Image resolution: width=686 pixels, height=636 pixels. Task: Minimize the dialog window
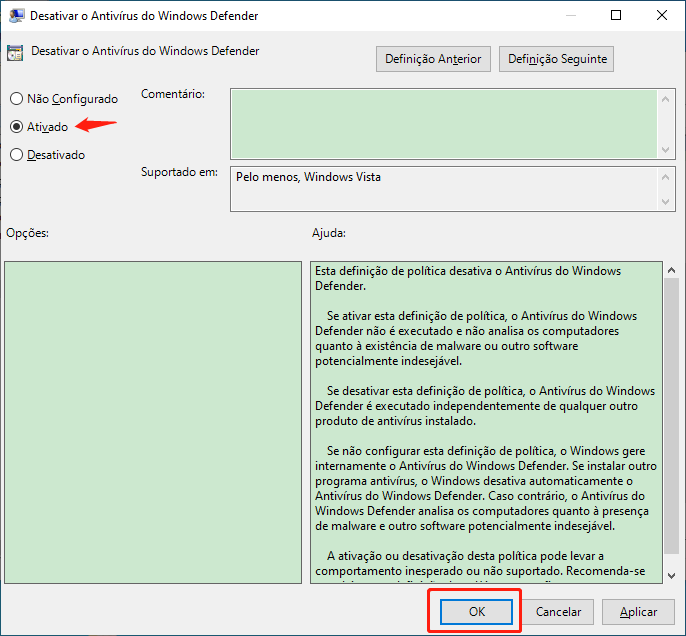(x=570, y=15)
